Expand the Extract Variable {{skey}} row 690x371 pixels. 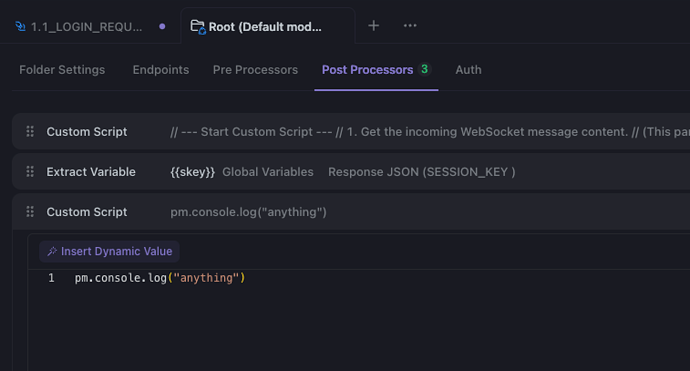click(x=351, y=172)
